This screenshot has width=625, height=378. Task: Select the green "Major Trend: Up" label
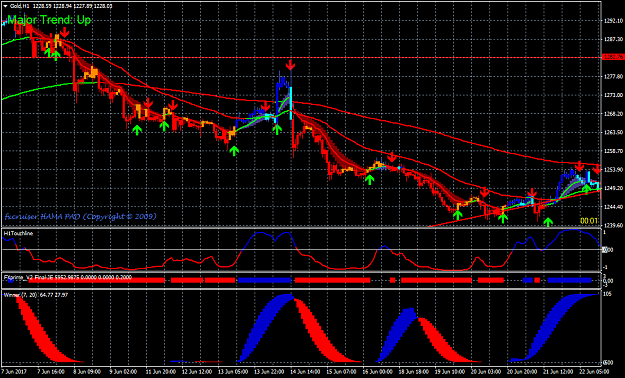(49, 20)
